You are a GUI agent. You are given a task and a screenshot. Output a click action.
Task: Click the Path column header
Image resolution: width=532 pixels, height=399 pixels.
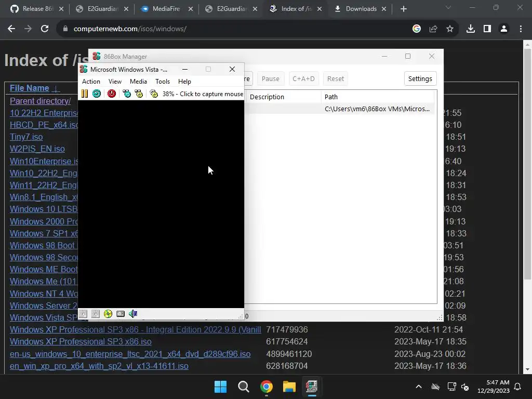378,97
